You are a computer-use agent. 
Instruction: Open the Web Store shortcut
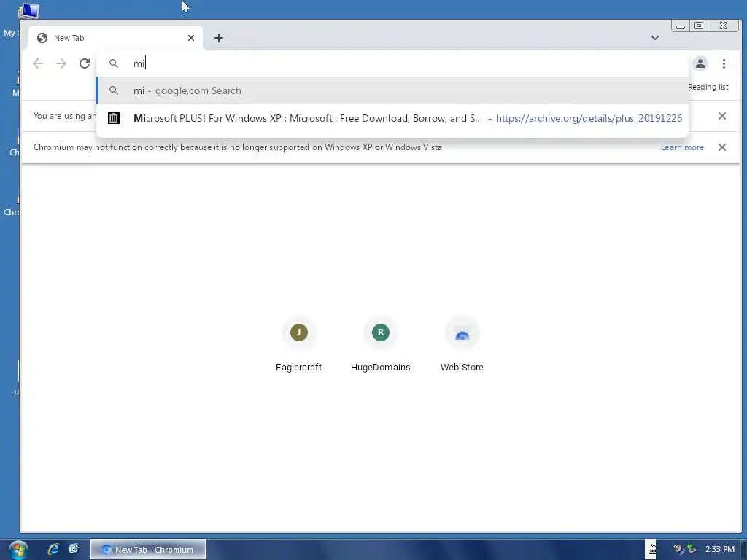click(462, 344)
